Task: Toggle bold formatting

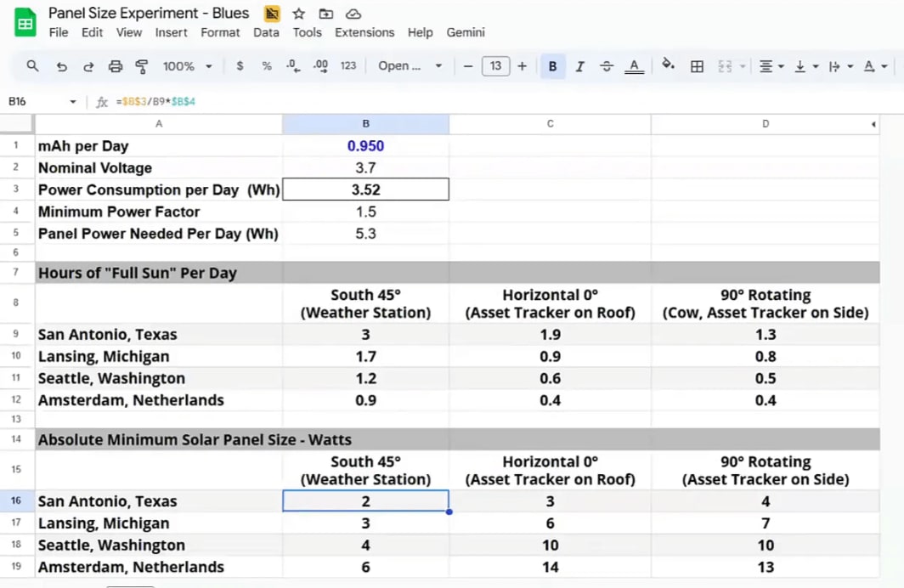Action: (x=553, y=65)
